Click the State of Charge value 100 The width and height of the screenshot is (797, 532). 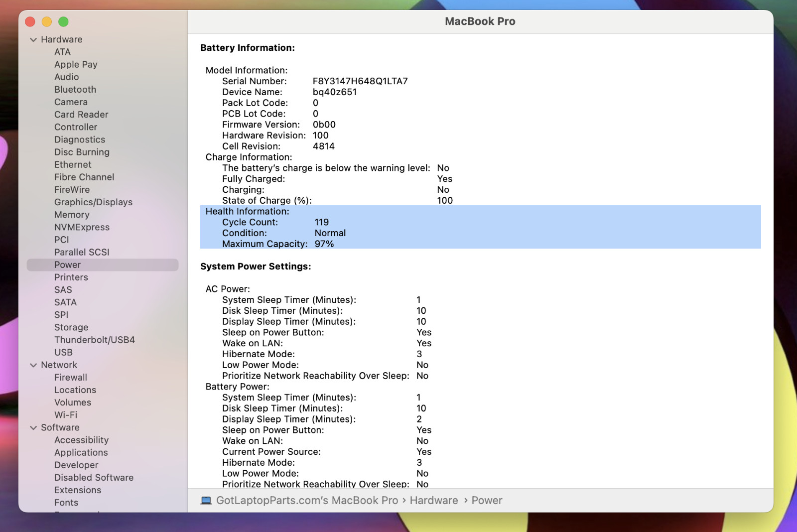point(445,201)
